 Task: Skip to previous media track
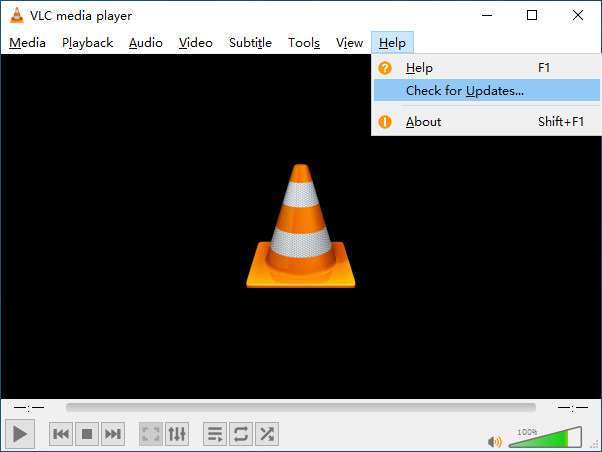[x=61, y=434]
